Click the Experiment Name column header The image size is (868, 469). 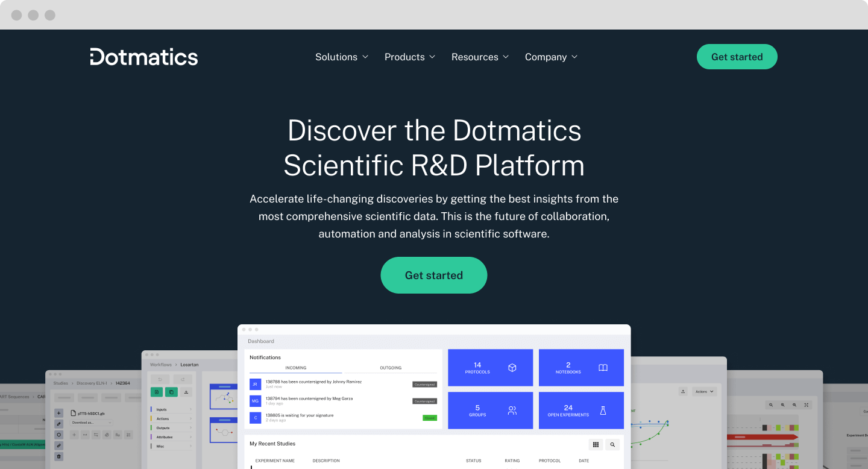(275, 461)
